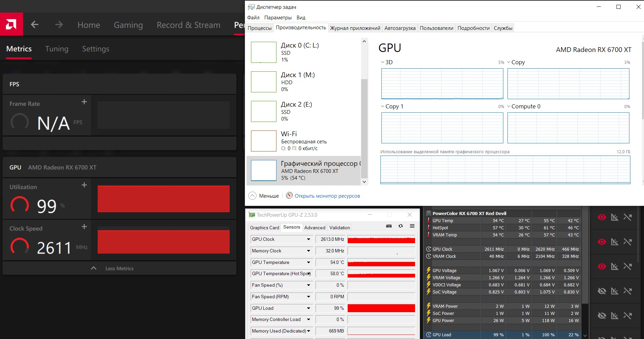
Task: Open the Memory Used (Dedicated) dropdown
Action: (308, 331)
